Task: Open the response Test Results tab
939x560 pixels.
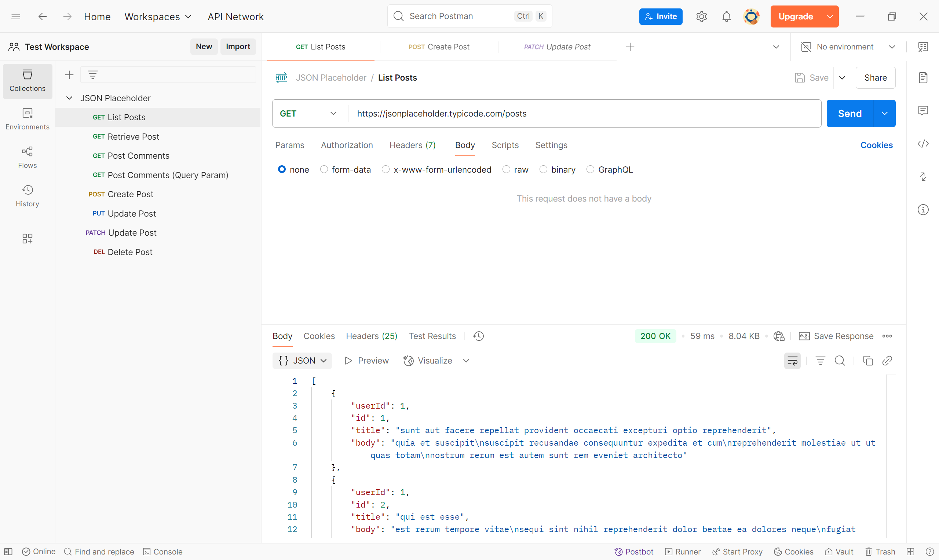Action: (x=432, y=336)
